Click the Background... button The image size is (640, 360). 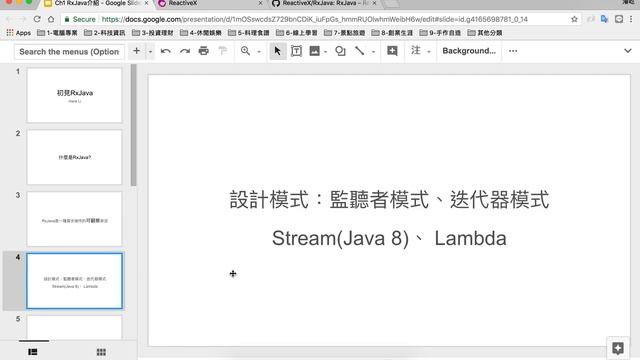pyautogui.click(x=469, y=51)
